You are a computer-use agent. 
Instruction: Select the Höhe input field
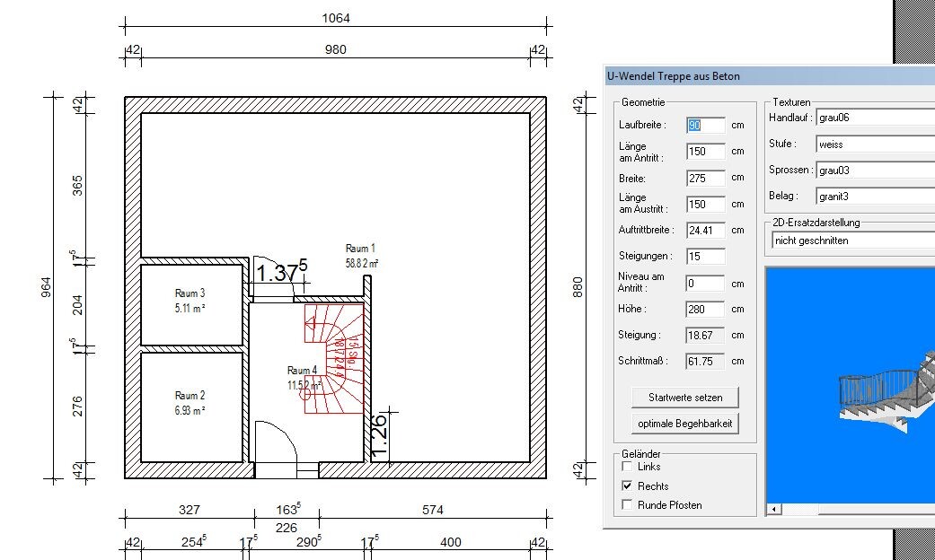click(704, 310)
